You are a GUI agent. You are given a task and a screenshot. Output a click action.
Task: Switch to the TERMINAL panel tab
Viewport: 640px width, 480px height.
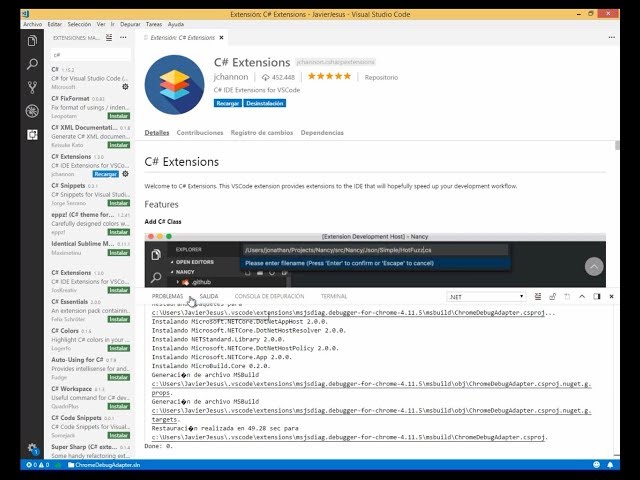coord(334,296)
